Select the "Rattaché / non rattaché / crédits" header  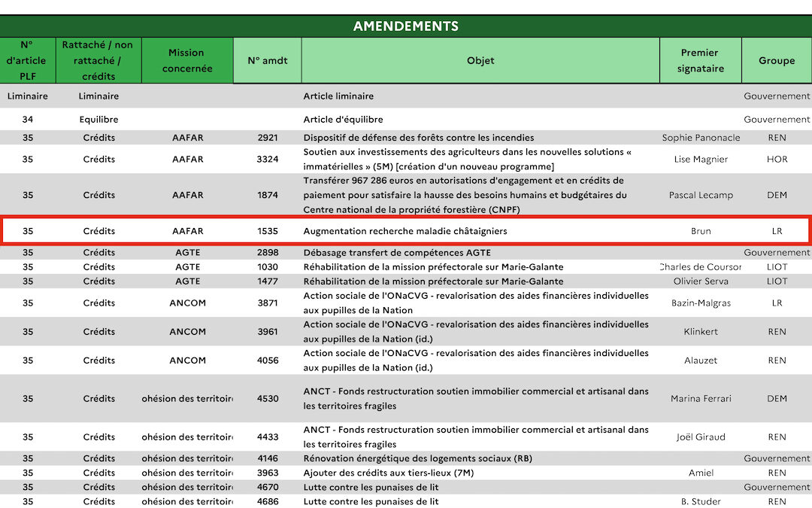coord(98,60)
